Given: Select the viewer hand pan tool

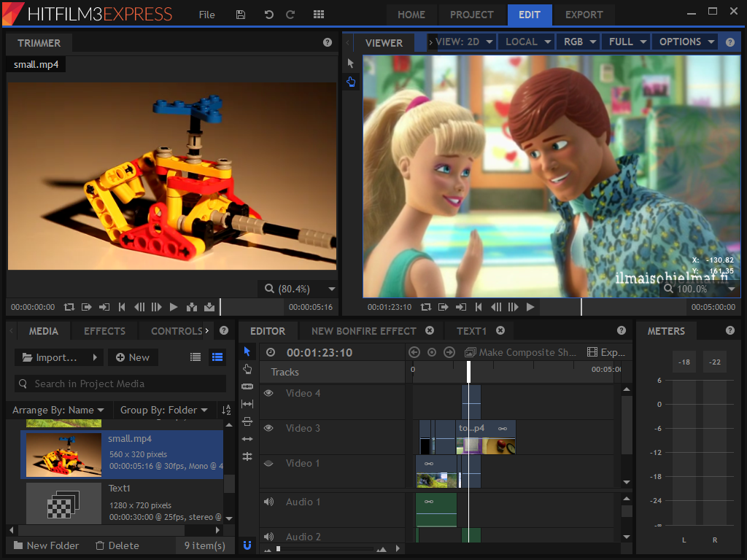Looking at the screenshot, I should coord(351,82).
